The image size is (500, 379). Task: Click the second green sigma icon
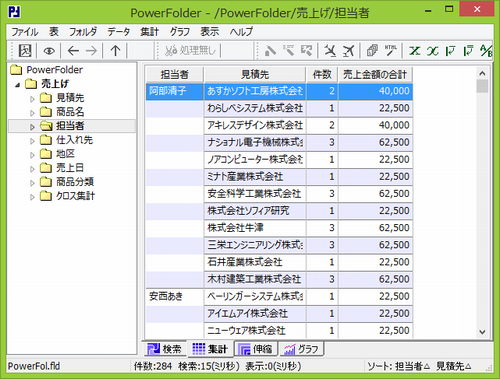(433, 51)
